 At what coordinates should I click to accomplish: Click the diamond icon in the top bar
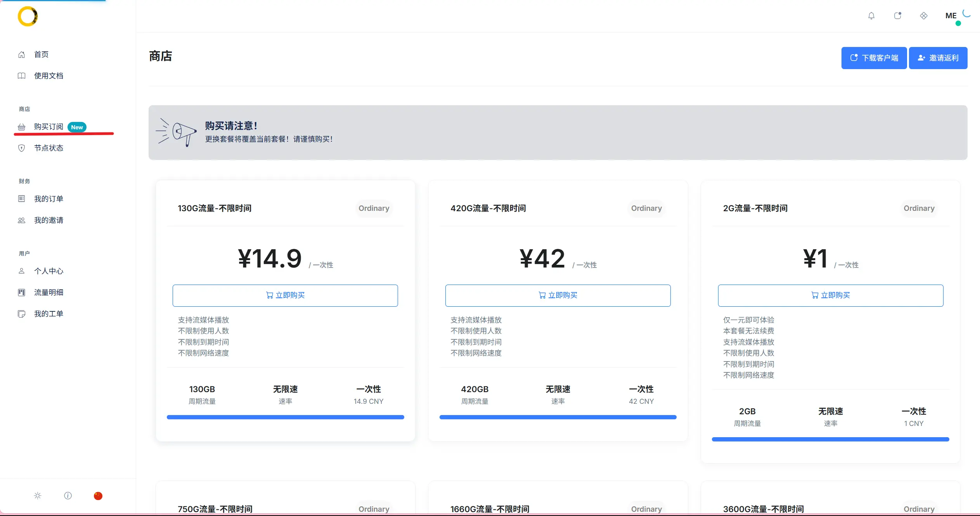924,16
